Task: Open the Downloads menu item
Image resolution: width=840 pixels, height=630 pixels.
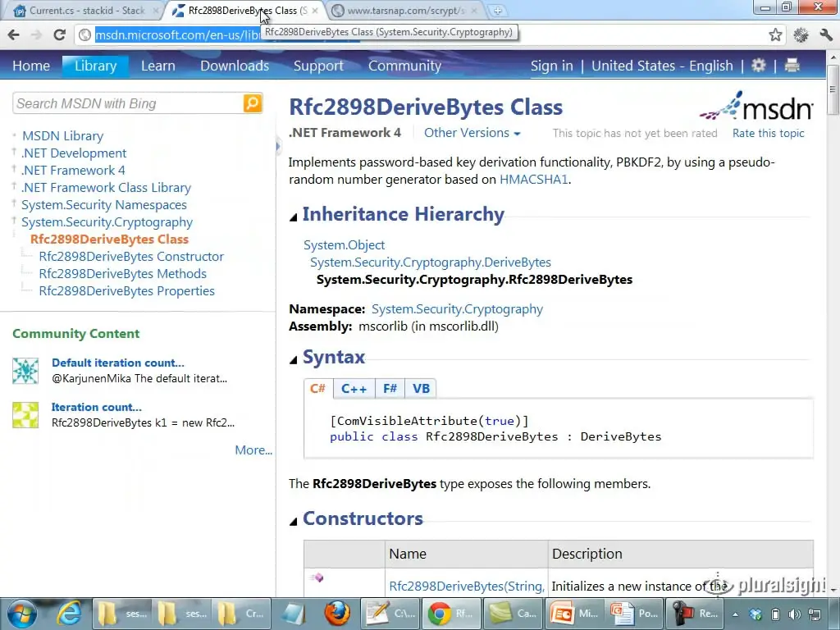Action: 235,66
